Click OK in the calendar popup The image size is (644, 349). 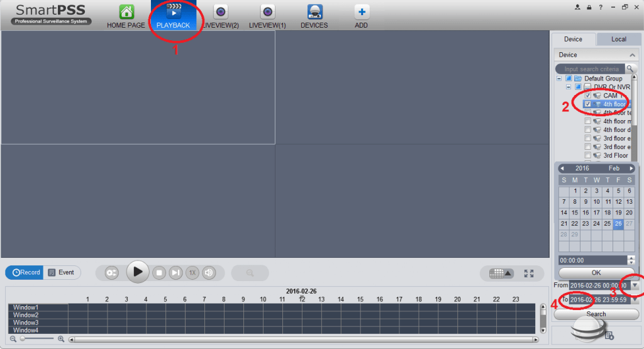pyautogui.click(x=596, y=273)
